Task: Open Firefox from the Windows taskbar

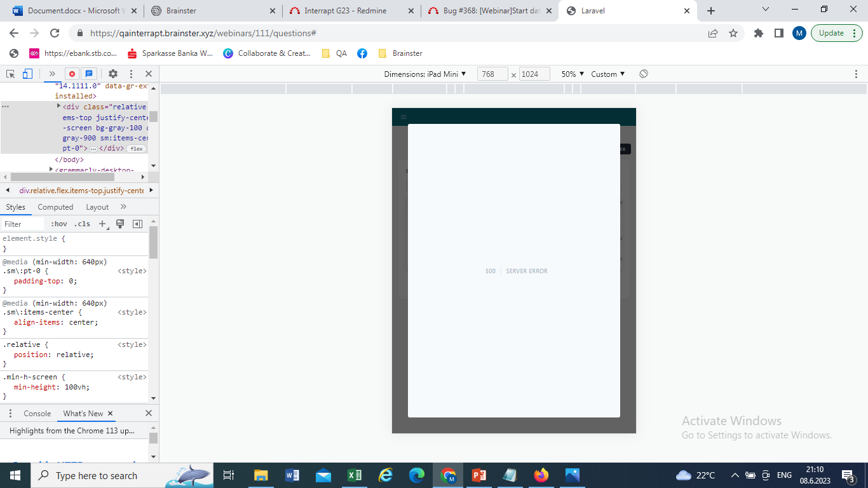Action: (x=541, y=475)
